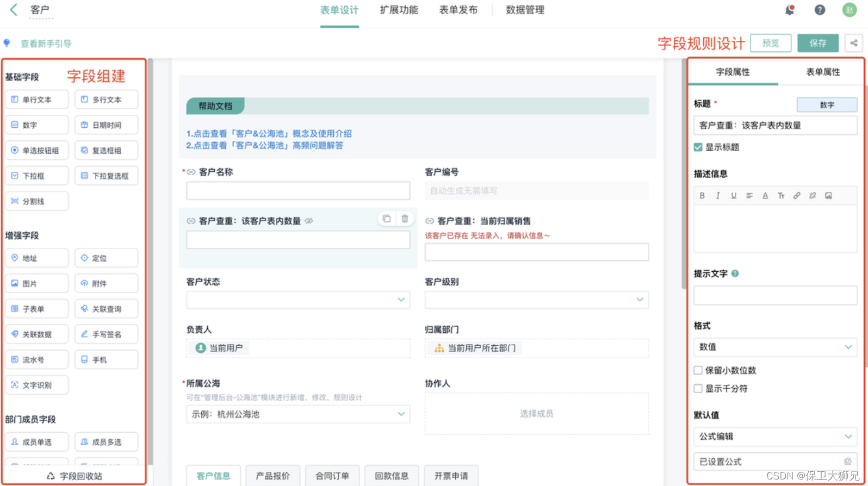Add a 单选按钮组 field
This screenshot has height=486, width=868.
[37, 151]
